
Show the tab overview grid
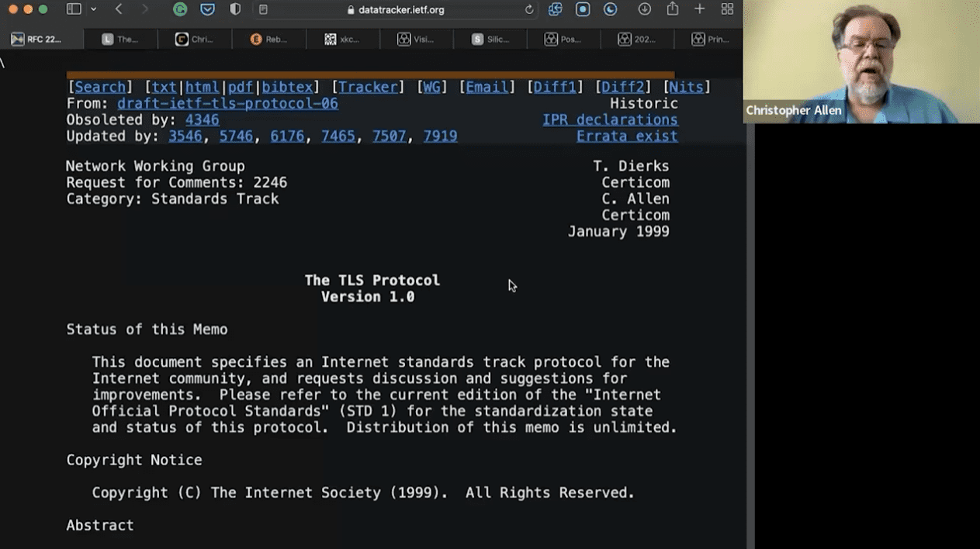point(727,9)
